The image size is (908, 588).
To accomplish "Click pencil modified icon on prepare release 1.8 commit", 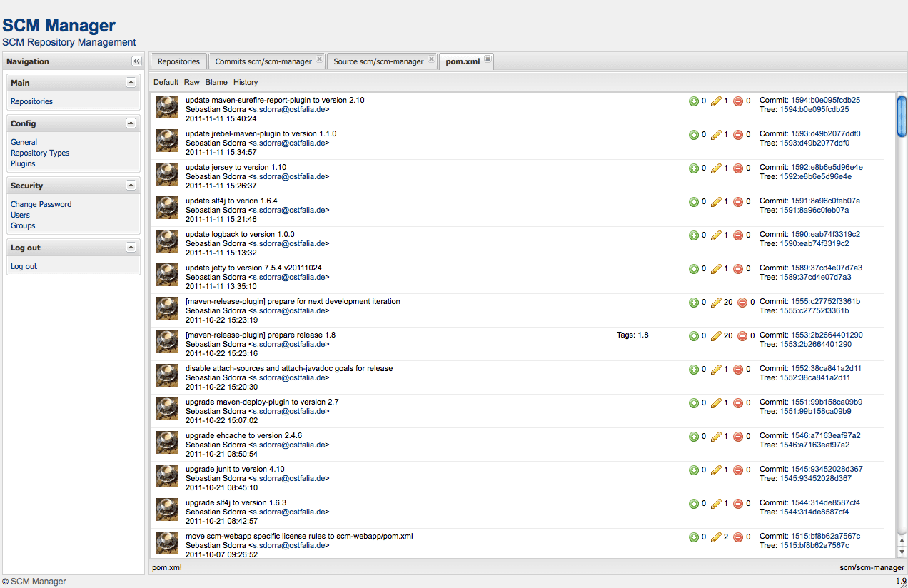I will pos(716,336).
